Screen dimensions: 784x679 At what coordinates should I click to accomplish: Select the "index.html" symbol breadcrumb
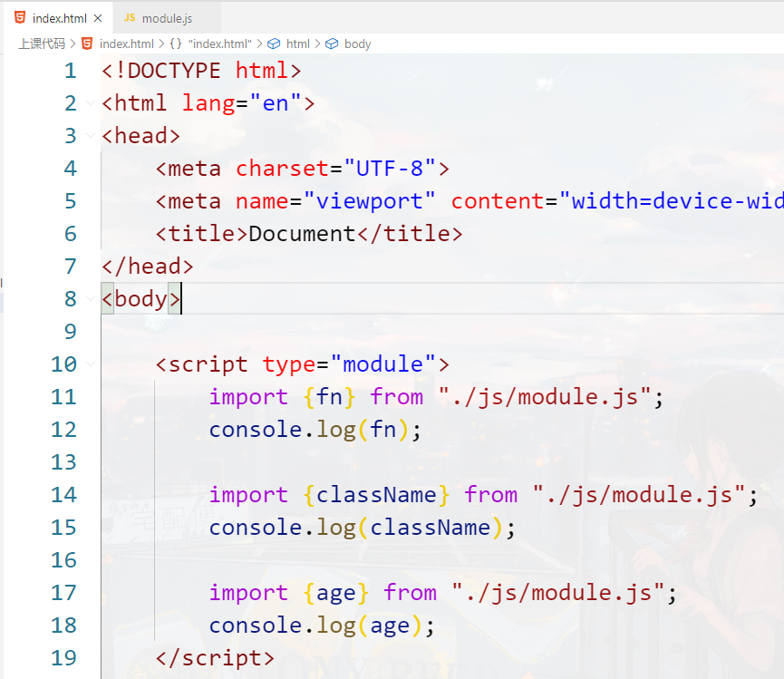tap(220, 44)
